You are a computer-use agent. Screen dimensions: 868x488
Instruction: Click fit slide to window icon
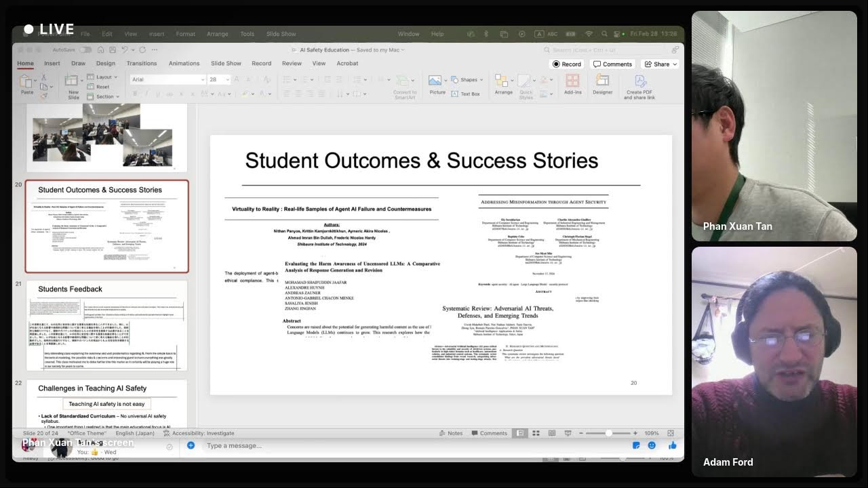tap(671, 433)
